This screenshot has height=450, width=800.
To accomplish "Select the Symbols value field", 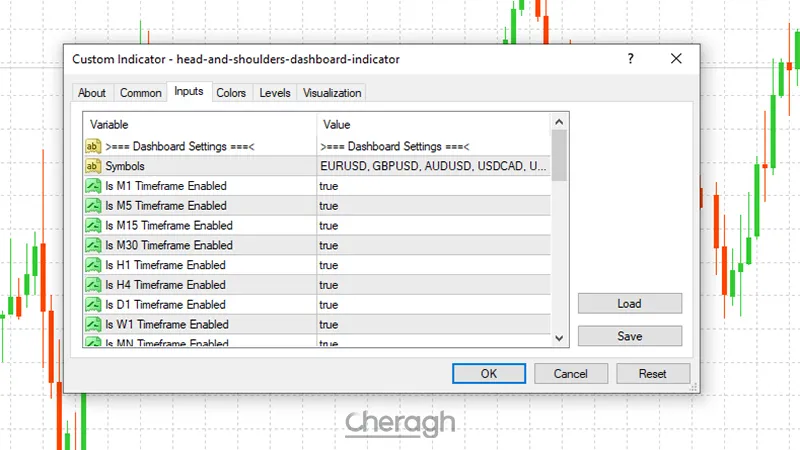I will point(433,166).
